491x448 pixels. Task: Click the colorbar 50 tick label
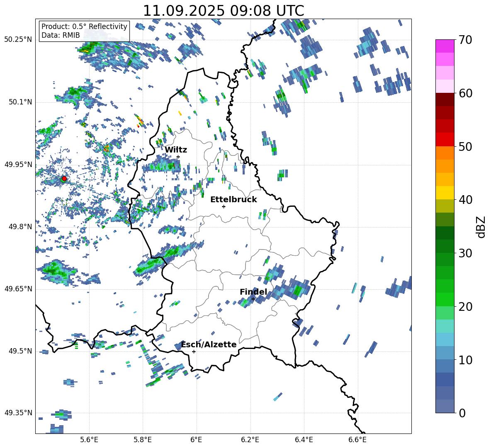pyautogui.click(x=465, y=146)
